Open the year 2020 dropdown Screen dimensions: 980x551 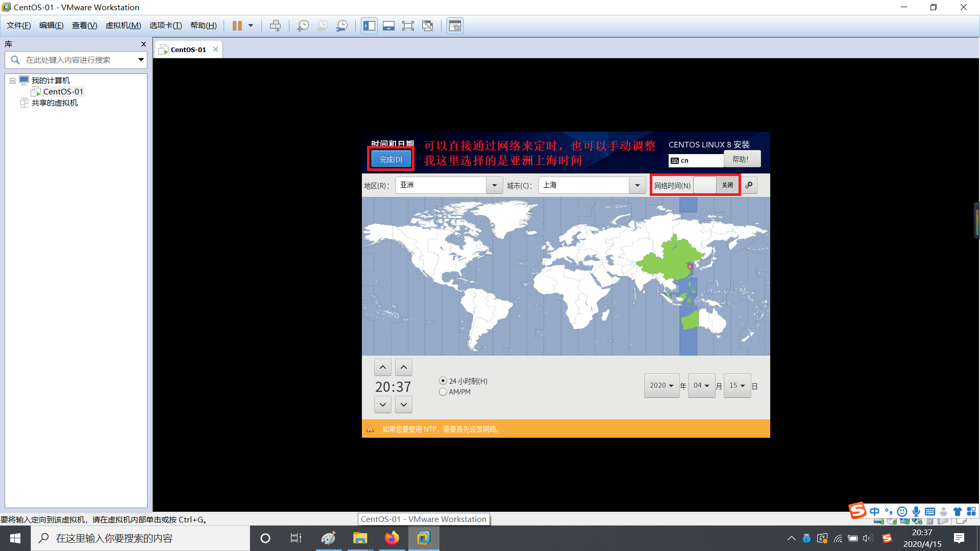[661, 386]
